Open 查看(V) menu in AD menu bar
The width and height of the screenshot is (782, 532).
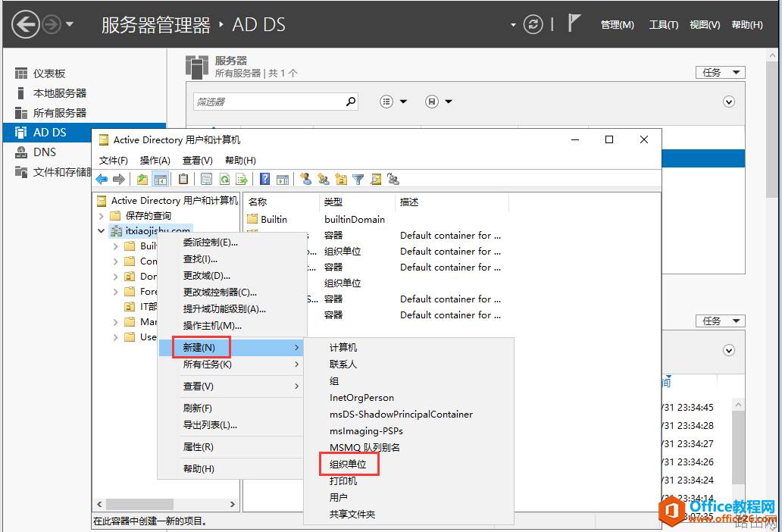tap(198, 161)
